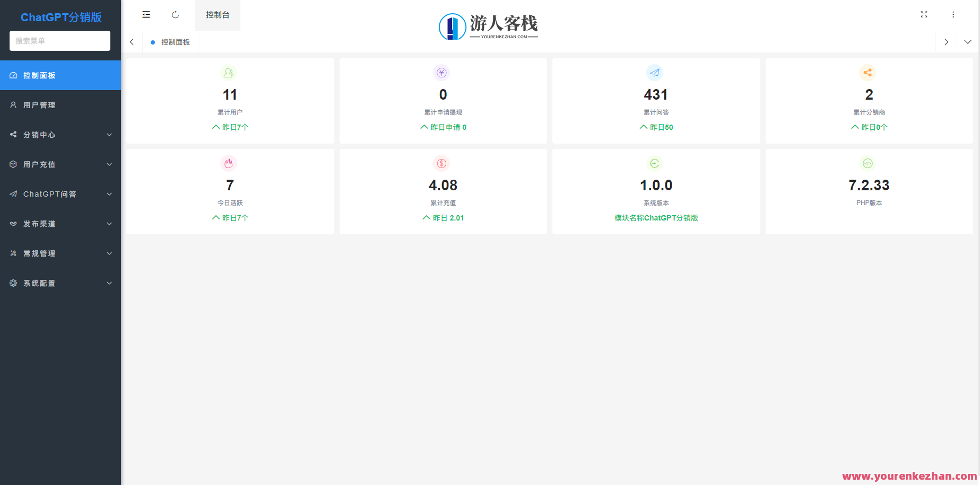Image resolution: width=980 pixels, height=485 pixels.
Task: Click the 累计用户 card user icon
Action: pyautogui.click(x=229, y=73)
